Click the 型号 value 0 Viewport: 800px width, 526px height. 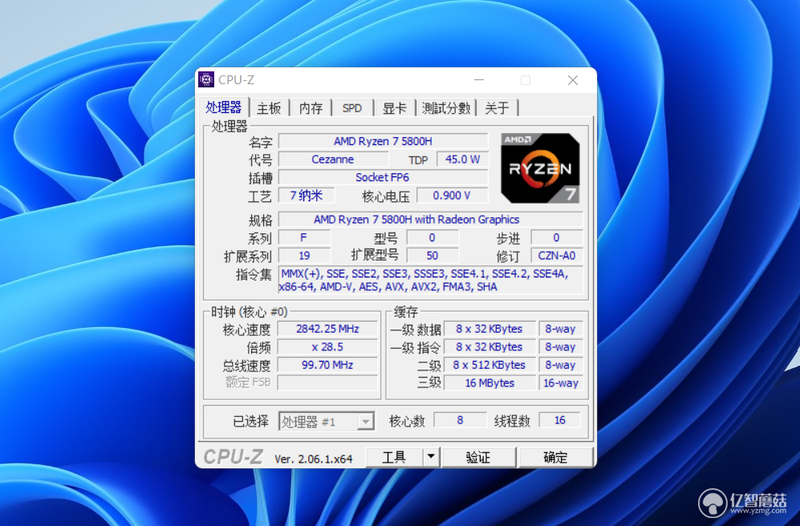coord(433,238)
